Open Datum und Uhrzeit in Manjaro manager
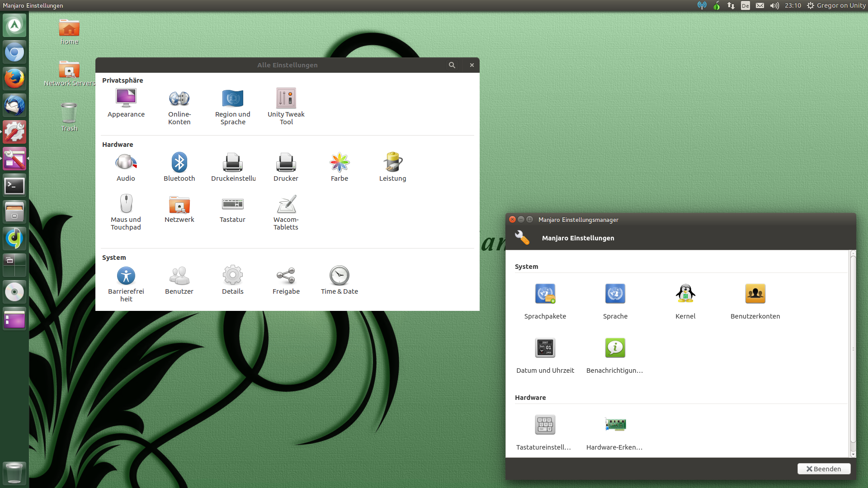This screenshot has height=488, width=868. pyautogui.click(x=545, y=355)
